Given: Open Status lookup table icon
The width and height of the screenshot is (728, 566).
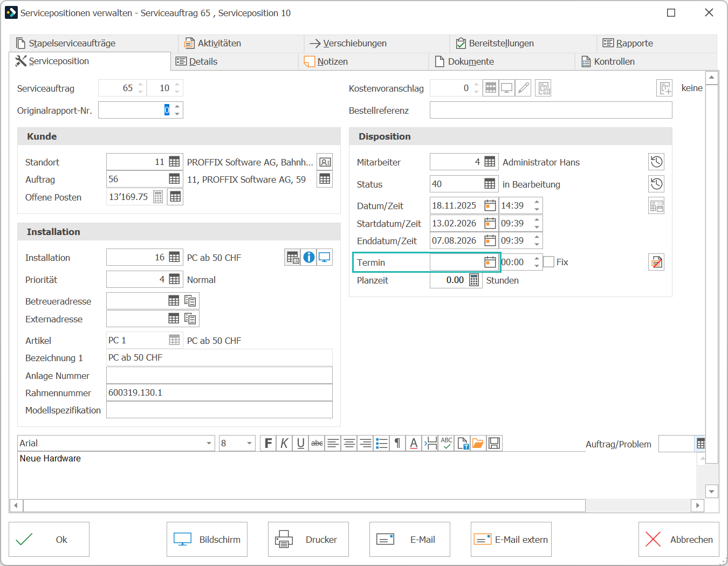Looking at the screenshot, I should tap(490, 184).
